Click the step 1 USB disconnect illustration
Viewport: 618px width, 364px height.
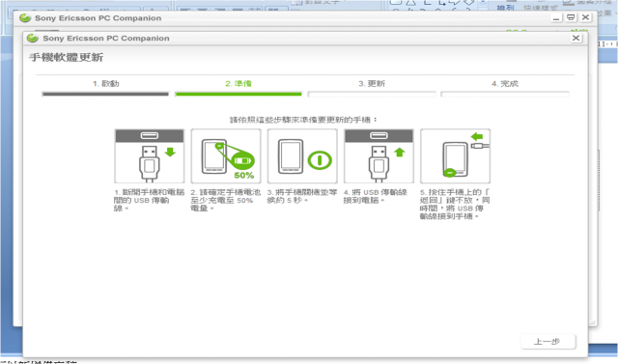point(150,155)
